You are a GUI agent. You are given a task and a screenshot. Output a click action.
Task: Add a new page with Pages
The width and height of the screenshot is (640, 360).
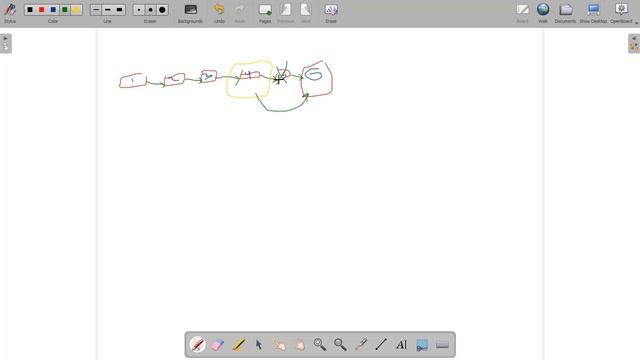(x=265, y=13)
